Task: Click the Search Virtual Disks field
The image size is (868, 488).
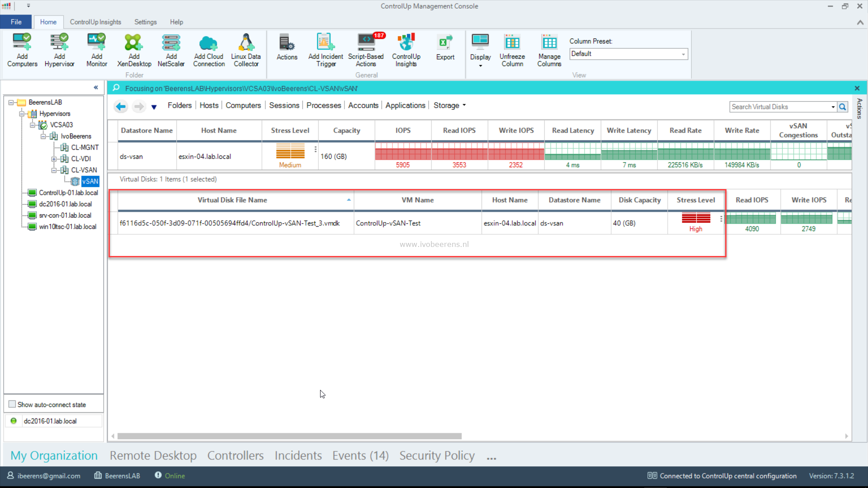Action: point(780,107)
